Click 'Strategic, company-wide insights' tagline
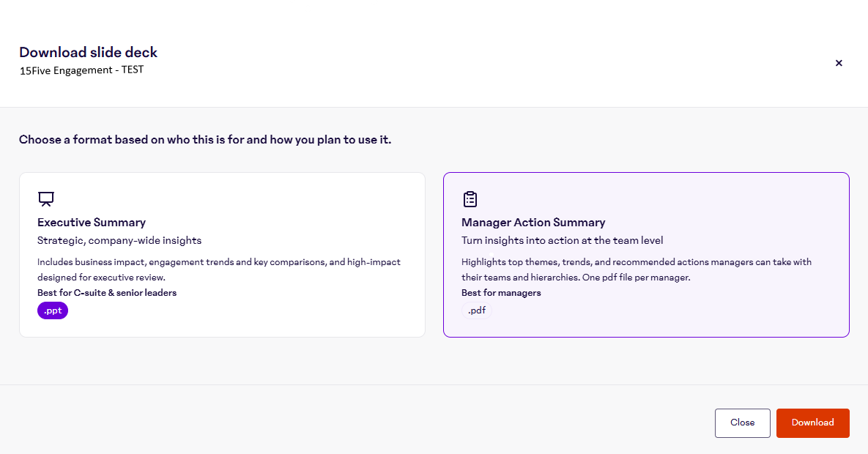 119,240
